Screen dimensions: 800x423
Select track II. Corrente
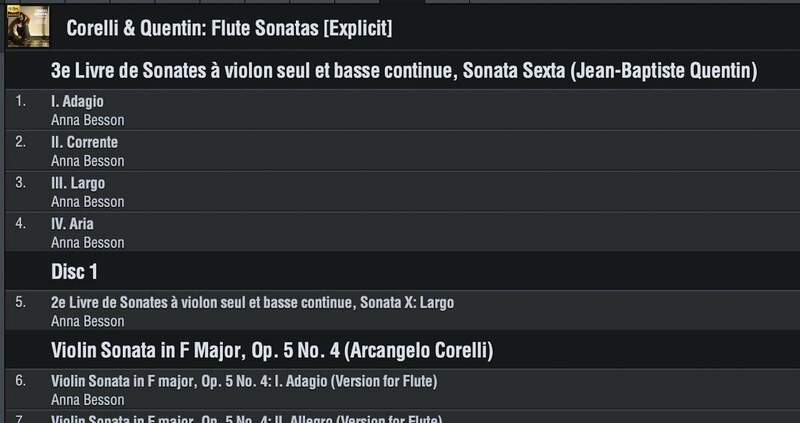84,142
